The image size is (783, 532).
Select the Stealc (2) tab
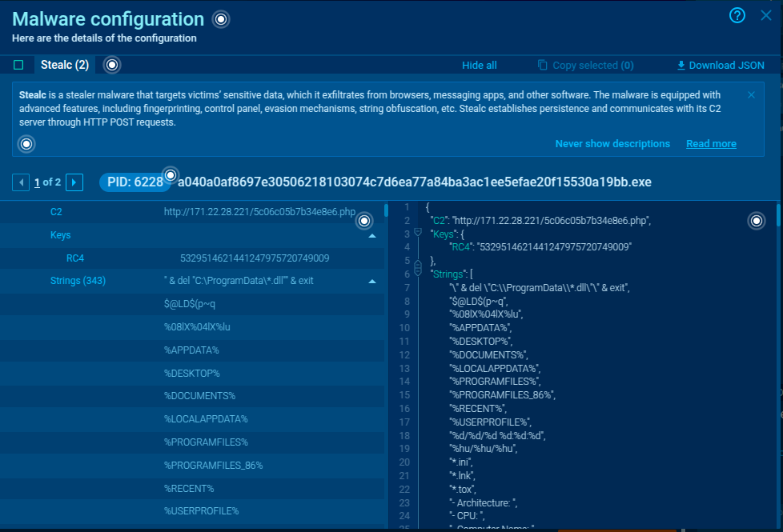click(x=65, y=65)
